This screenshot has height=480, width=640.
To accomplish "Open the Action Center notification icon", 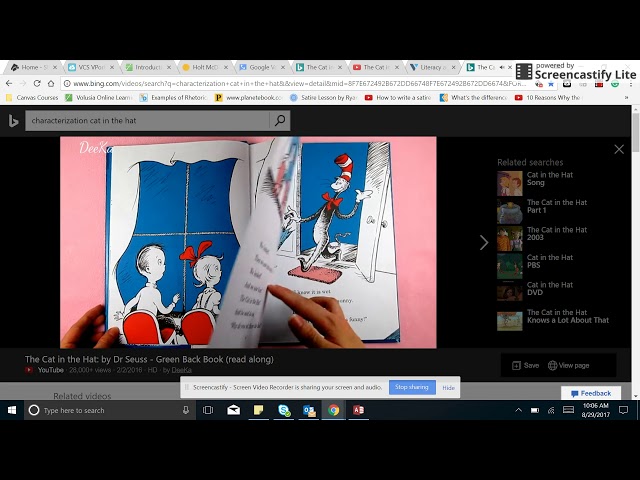I will pyautogui.click(x=623, y=410).
